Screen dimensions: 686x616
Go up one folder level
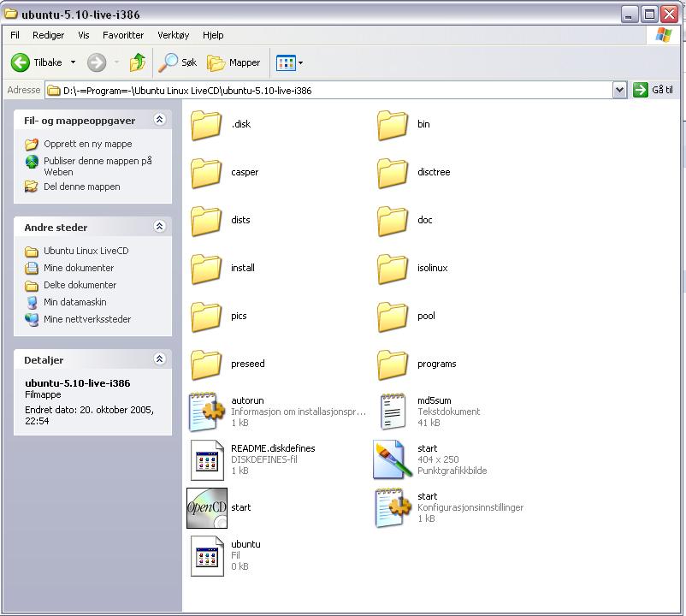[x=138, y=62]
